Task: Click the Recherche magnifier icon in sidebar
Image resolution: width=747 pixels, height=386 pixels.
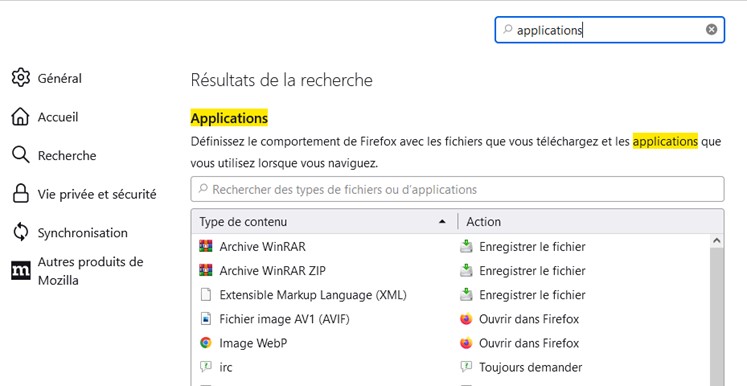Action: coord(20,155)
